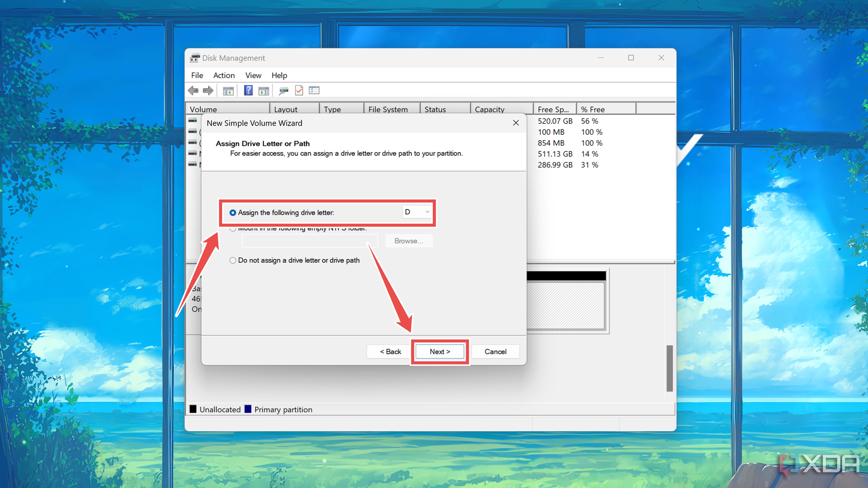Click the checkmark document Properties icon
The image size is (868, 488).
tap(299, 90)
